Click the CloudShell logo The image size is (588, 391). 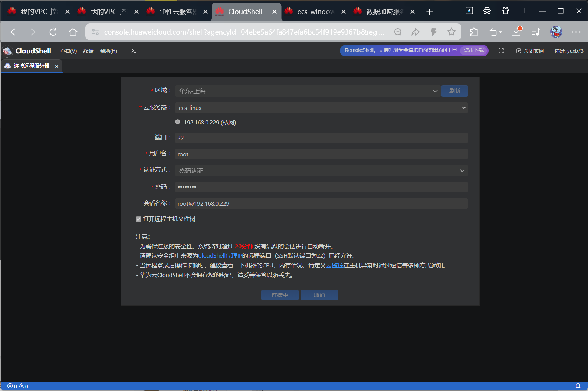(27, 51)
